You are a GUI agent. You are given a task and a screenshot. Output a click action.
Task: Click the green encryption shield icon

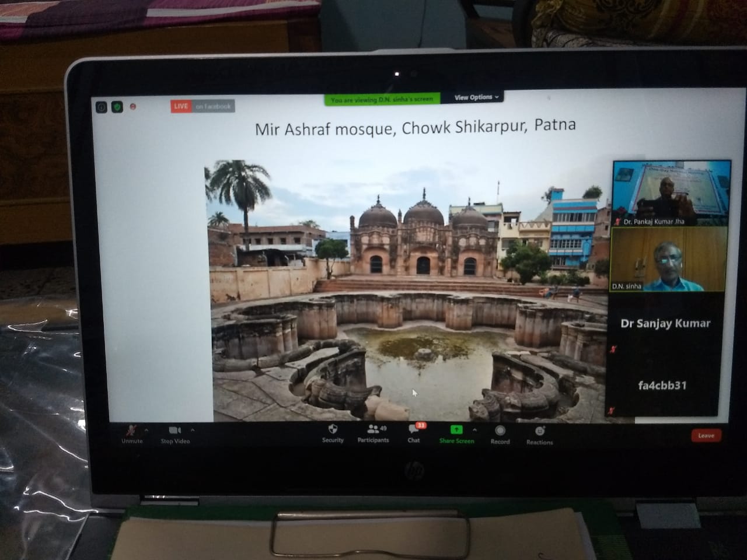(x=117, y=107)
